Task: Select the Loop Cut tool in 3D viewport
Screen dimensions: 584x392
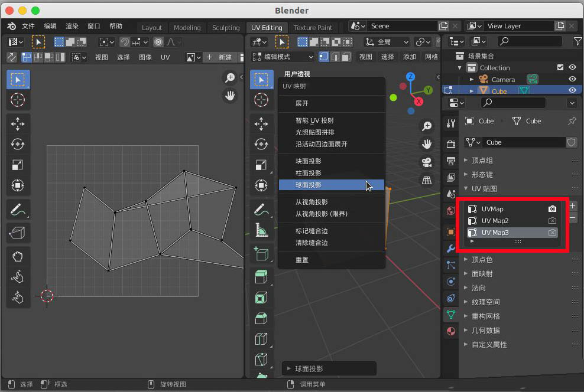Action: 261,339
